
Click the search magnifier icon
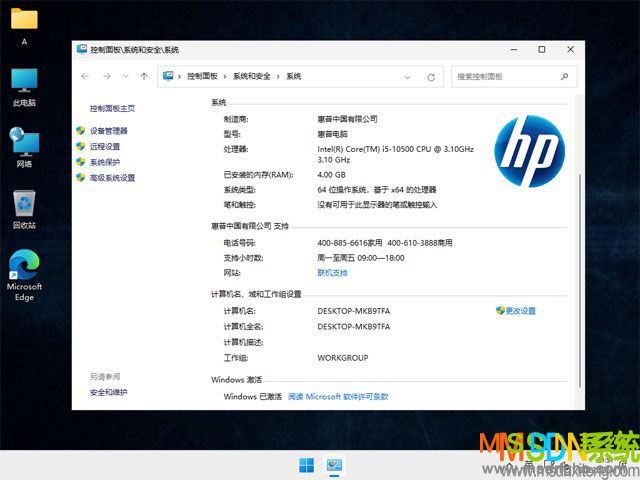point(564,76)
